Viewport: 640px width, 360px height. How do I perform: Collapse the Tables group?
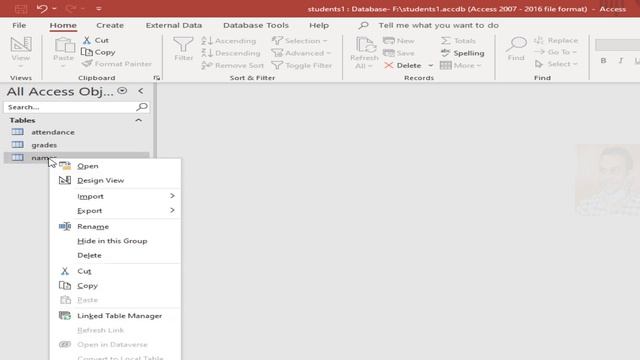point(138,120)
